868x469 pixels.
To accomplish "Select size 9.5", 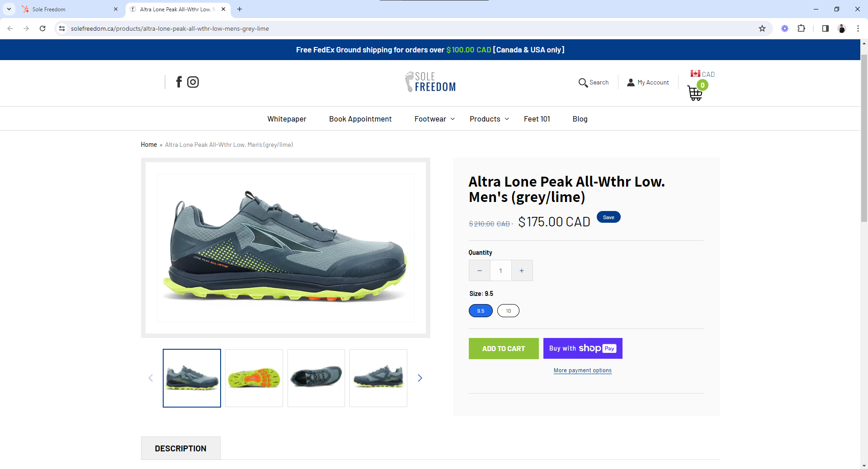I will point(481,311).
